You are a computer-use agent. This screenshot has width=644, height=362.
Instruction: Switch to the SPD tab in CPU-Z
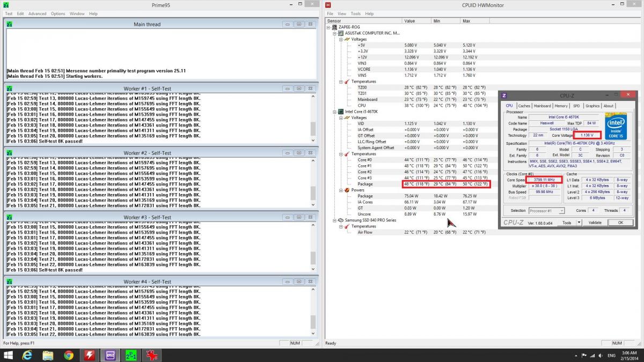[x=576, y=106]
